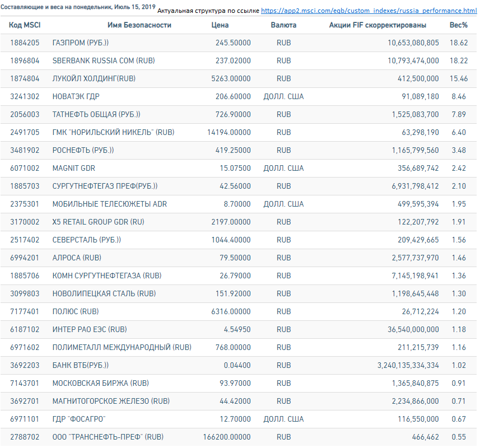Select 'МОБИЛЬНЫЕ ТЕЛЕСЮЖЕТЫ ADR' cell

click(110, 204)
